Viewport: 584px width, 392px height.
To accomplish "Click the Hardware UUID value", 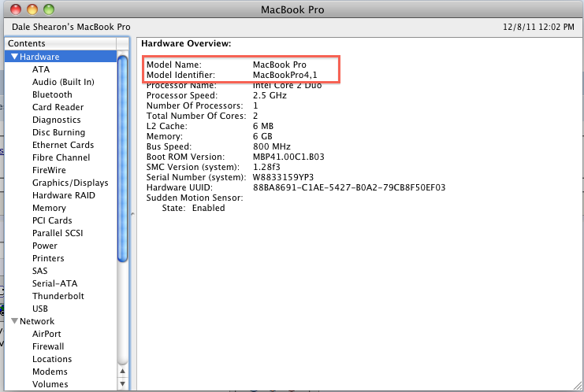I will tap(349, 187).
